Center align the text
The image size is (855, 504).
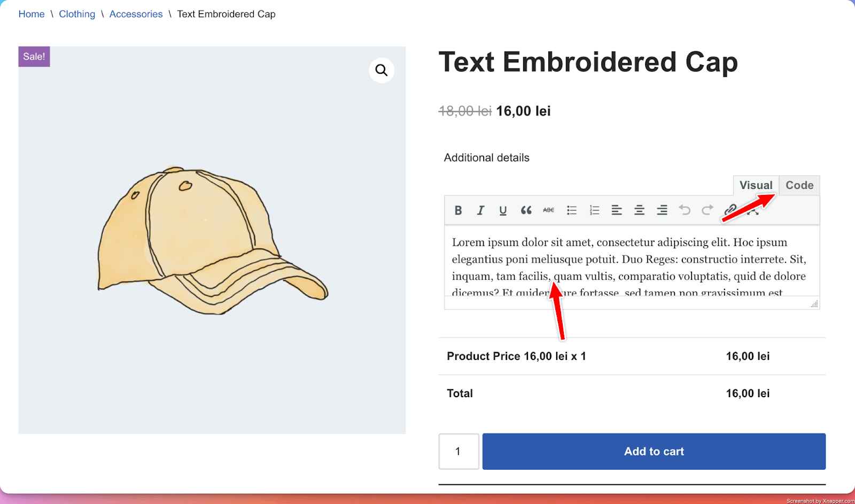pos(639,210)
